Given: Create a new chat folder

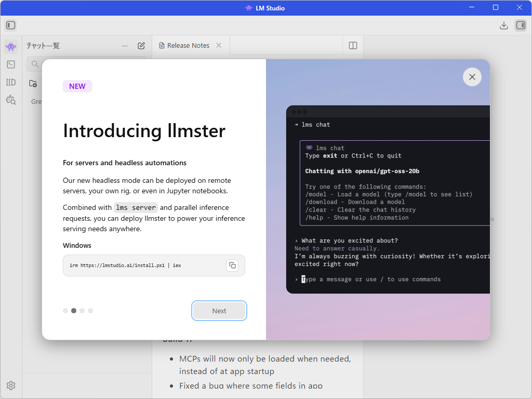Looking at the screenshot, I should [33, 83].
